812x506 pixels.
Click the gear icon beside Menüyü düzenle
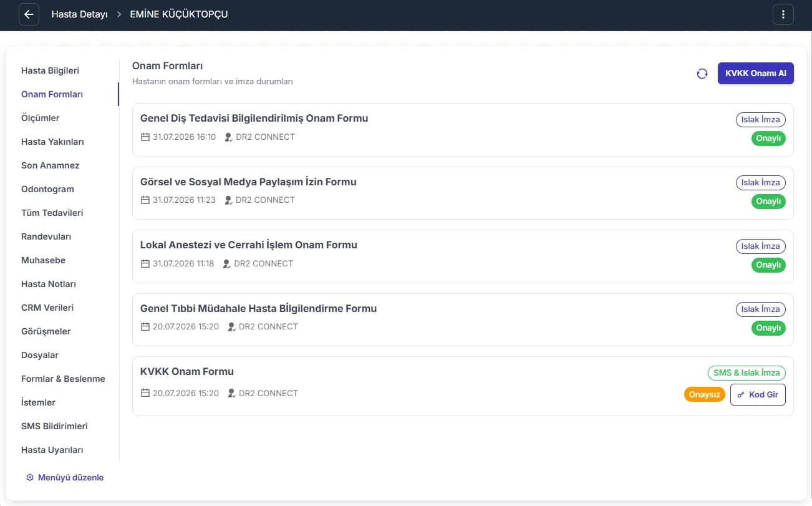click(29, 477)
